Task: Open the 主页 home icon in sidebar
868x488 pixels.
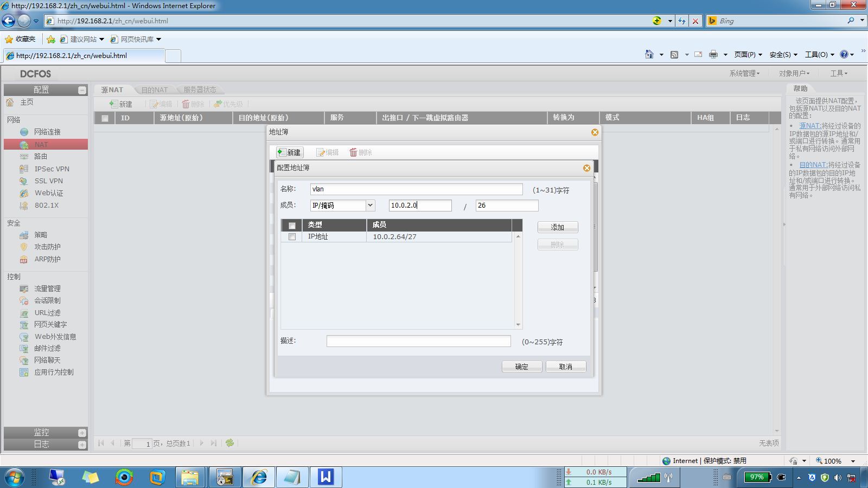Action: 10,102
